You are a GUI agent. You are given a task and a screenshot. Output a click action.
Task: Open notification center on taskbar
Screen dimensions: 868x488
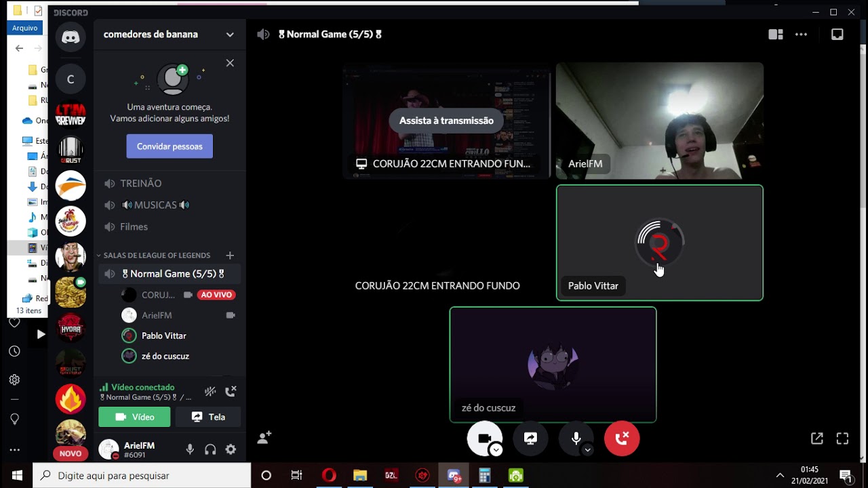[x=846, y=476]
